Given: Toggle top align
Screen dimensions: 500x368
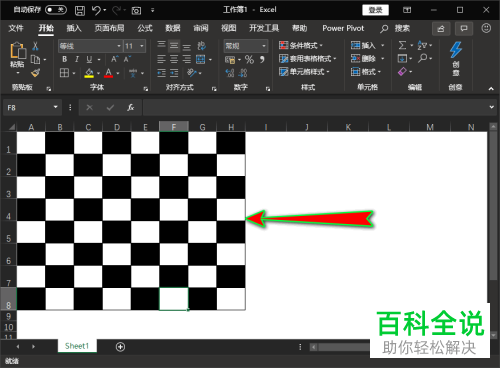Looking at the screenshot, I should click(x=161, y=45).
